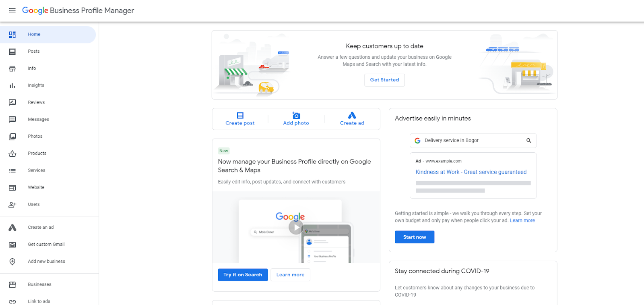Click Learn more button beside Try it on Search
Screen dimensions: 644x305
tap(291, 275)
